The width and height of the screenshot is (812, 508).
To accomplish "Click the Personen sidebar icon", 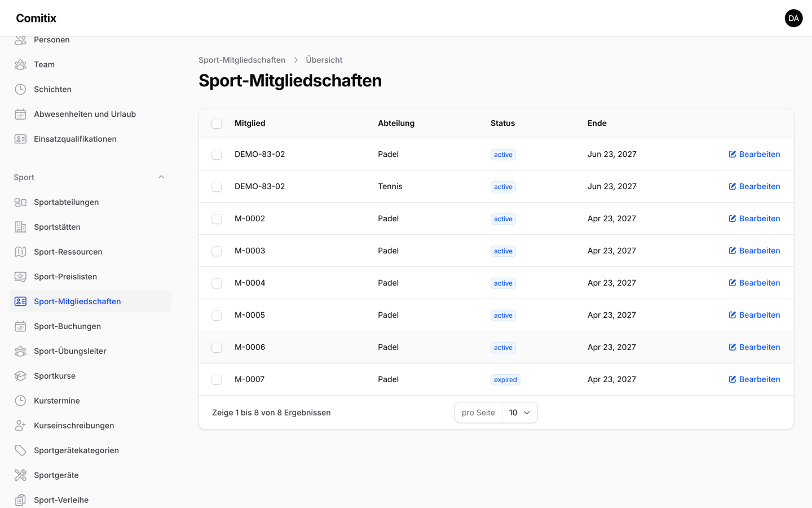I will [x=20, y=40].
